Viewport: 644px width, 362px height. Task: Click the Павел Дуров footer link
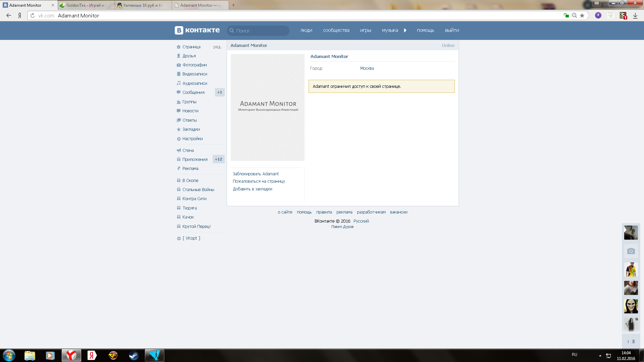pos(342,227)
